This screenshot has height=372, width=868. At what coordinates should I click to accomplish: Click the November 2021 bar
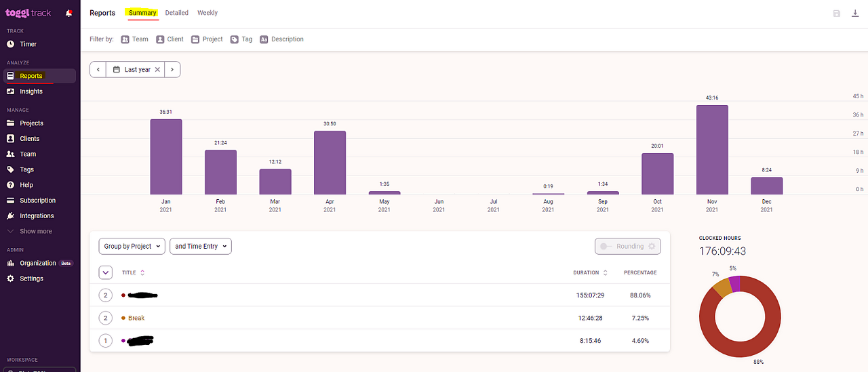712,150
